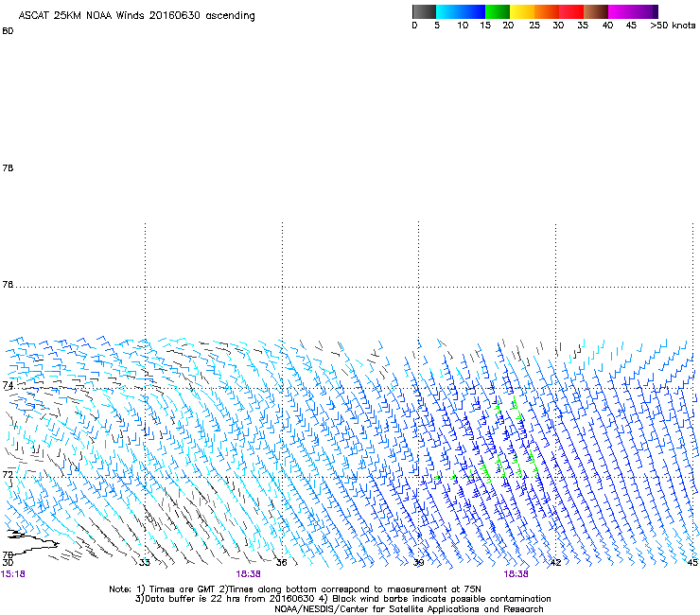This screenshot has width=700, height=615.
Task: Click the 30 longitude axis label
Action: 8,563
